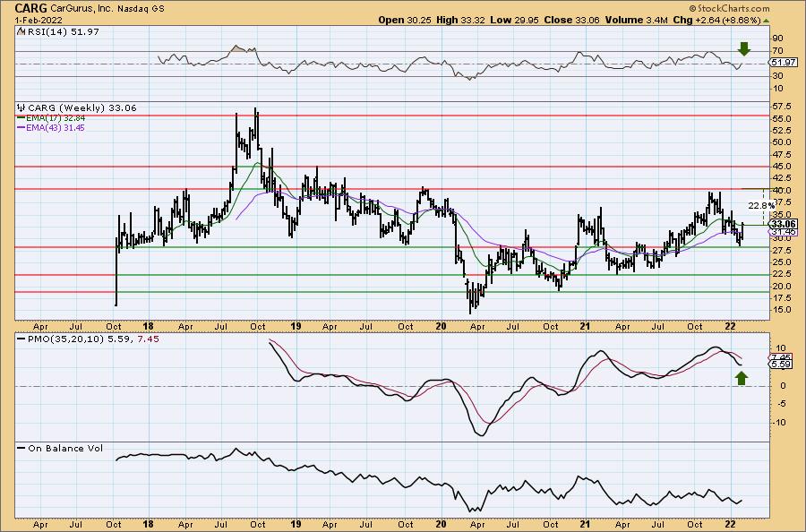The height and width of the screenshot is (532, 806).
Task: Select the 1-Feb-2022 chart date
Action: (x=39, y=20)
